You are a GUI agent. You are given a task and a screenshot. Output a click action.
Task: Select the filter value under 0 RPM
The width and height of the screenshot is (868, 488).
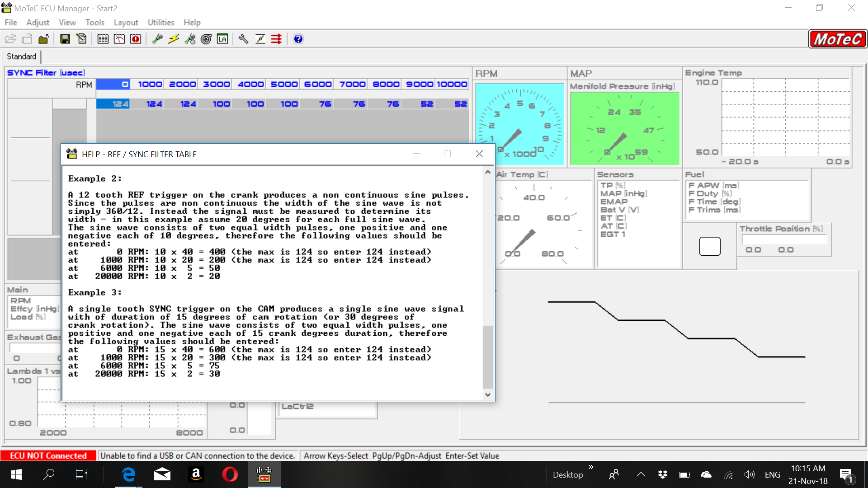click(113, 104)
